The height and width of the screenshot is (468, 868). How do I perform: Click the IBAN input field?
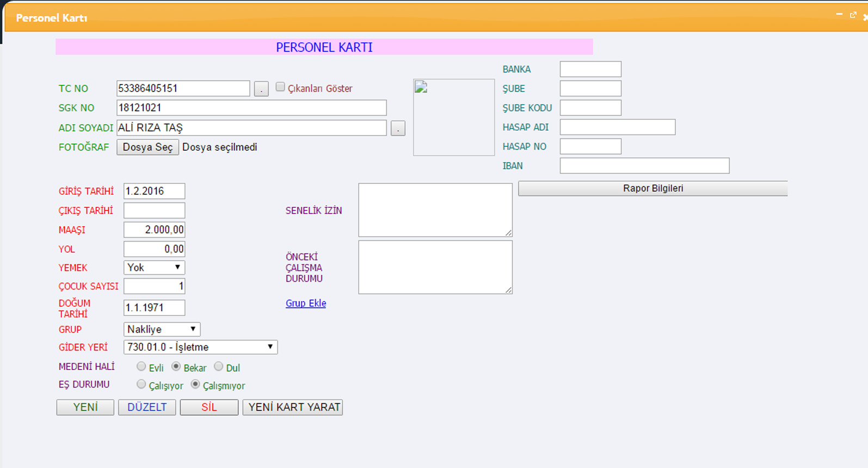tap(644, 166)
